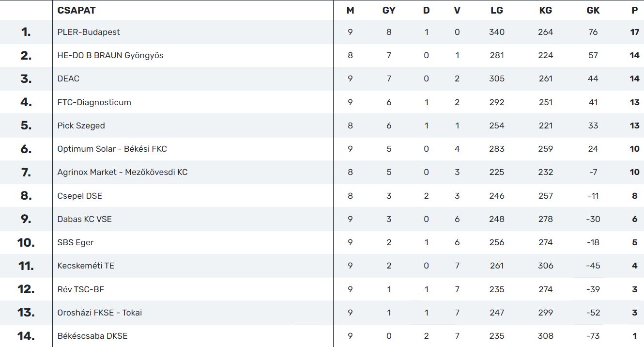Open the Pick Szeged team link
The width and height of the screenshot is (644, 347).
[81, 126]
